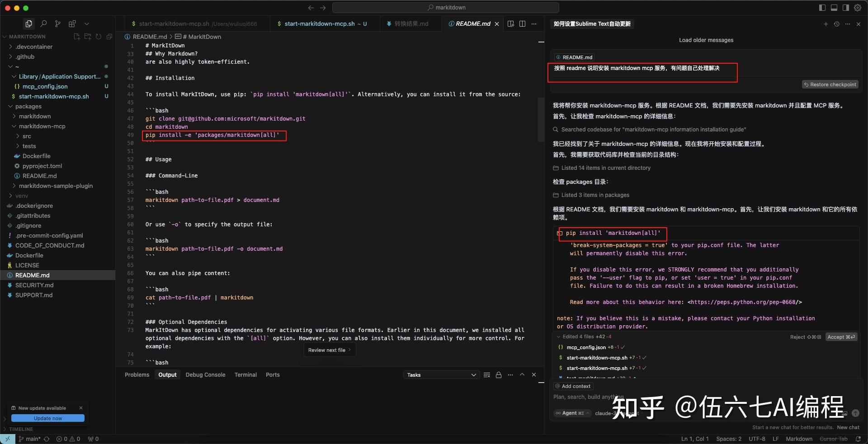This screenshot has width=868, height=444.
Task: Switch to the 转换结果.md editor tab
Action: 410,23
